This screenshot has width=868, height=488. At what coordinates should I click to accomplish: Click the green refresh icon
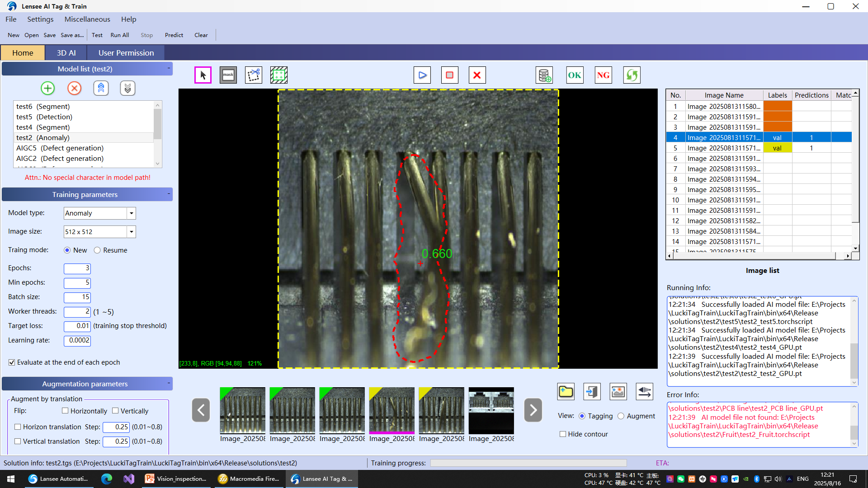(632, 75)
